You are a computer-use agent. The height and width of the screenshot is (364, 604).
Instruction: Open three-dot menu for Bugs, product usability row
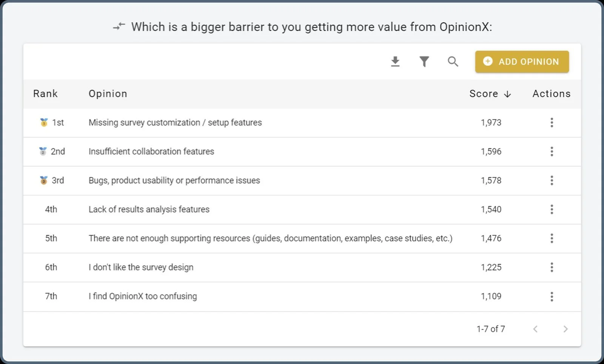tap(552, 180)
